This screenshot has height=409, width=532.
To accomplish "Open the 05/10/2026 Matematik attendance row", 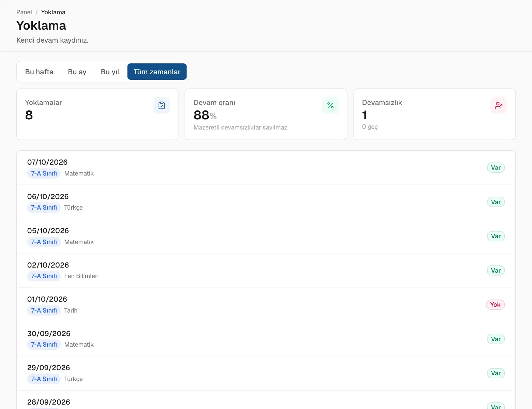I will tap(266, 236).
